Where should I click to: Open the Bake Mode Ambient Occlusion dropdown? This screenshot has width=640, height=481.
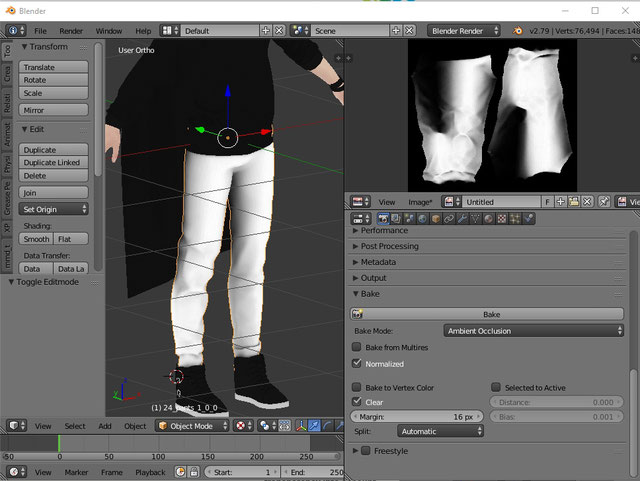[534, 330]
